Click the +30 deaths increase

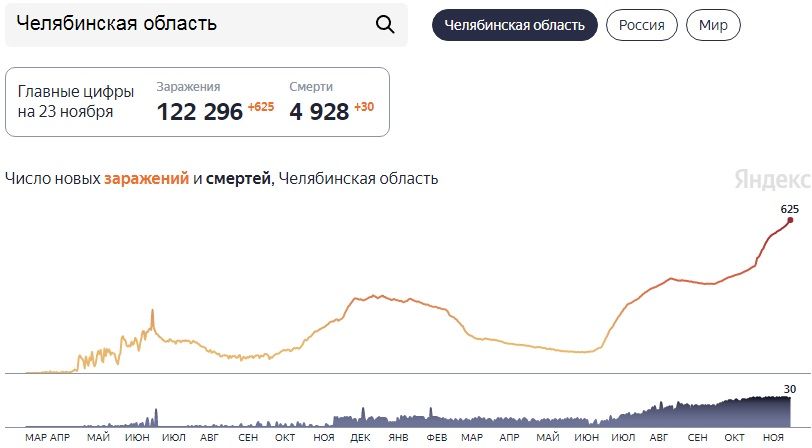coord(364,107)
